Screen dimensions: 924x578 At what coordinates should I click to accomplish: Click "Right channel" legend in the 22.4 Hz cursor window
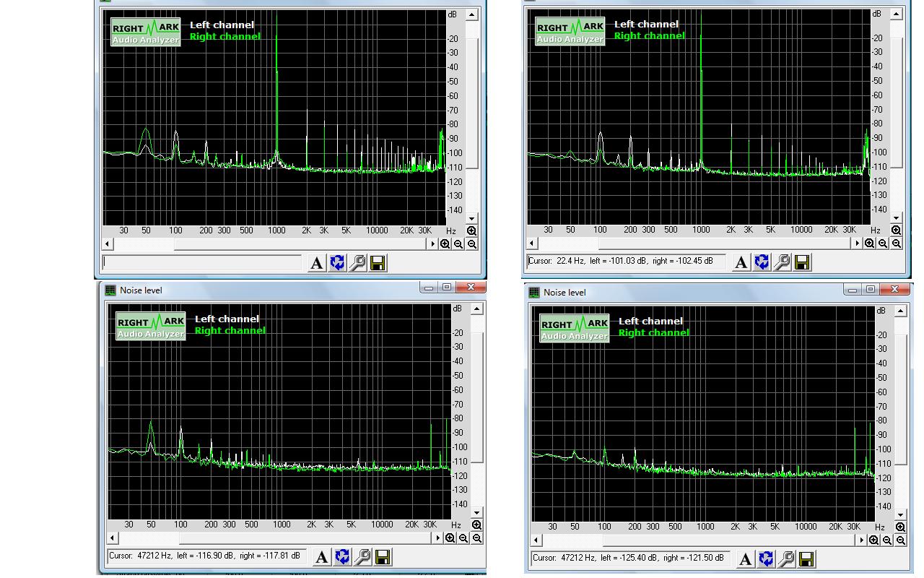(650, 36)
